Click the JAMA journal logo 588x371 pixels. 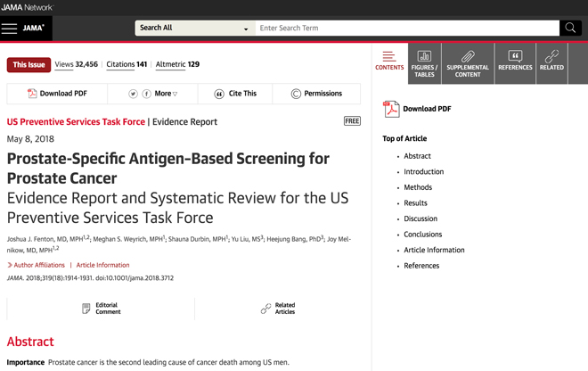tap(33, 29)
